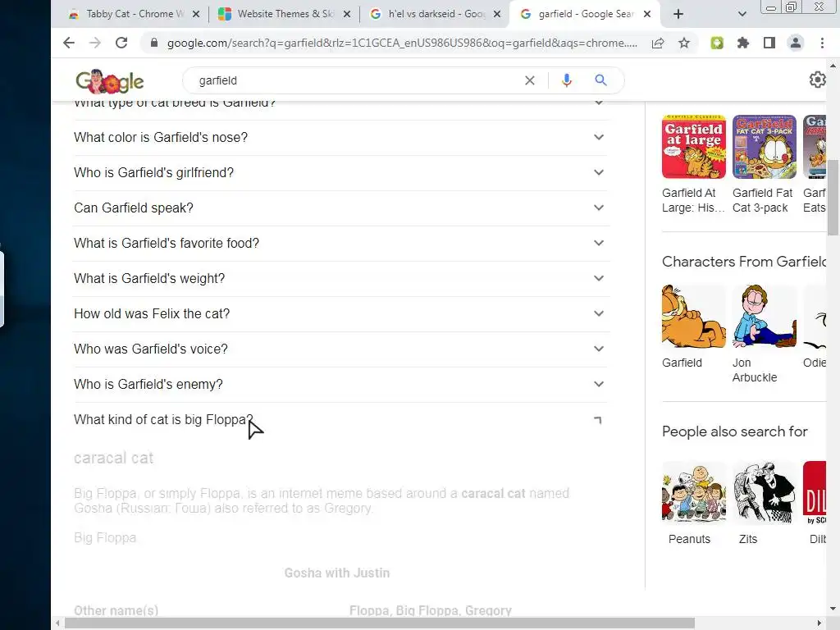Expand Garfield's favorite food question
840x630 pixels.
coord(340,243)
